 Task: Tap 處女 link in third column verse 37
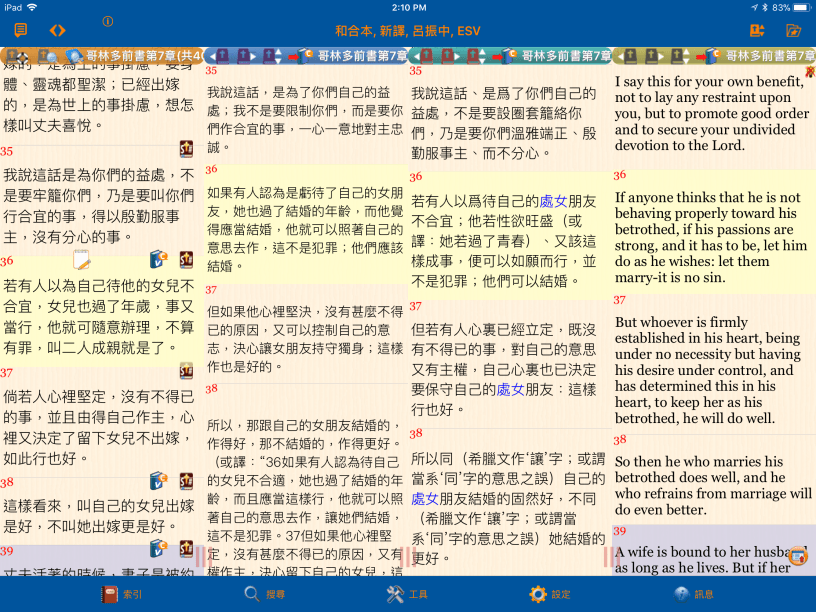click(510, 390)
